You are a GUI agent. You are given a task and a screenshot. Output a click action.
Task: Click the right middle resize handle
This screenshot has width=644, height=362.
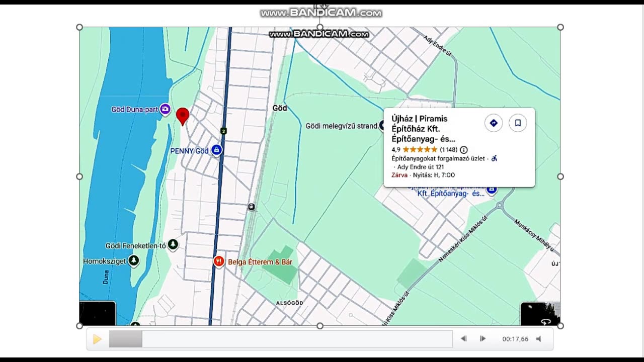click(x=560, y=176)
